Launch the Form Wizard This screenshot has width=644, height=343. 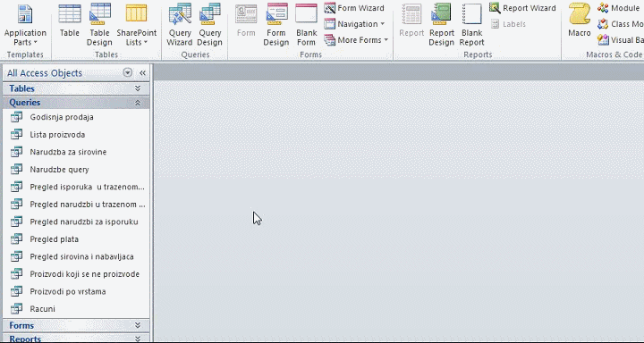point(354,8)
